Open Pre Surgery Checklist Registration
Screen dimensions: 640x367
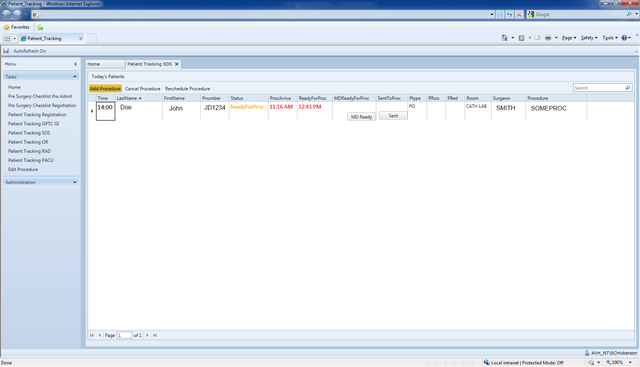pos(42,105)
